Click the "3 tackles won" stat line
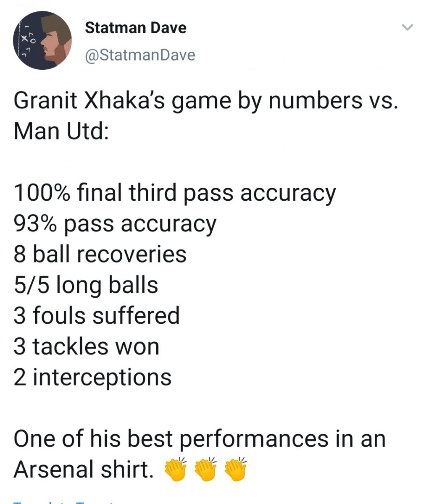 point(87,346)
